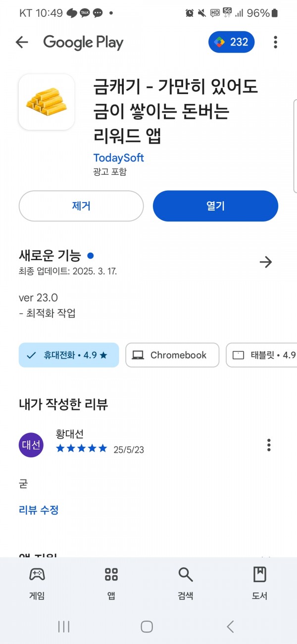Tap the Android home navigation button
297x644 pixels.
(147, 627)
